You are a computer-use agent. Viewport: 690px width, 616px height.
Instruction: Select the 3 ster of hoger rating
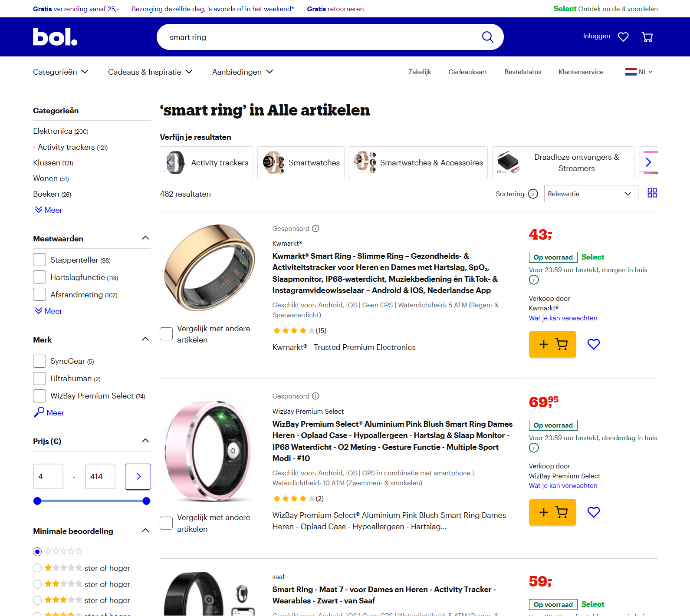coord(37,600)
